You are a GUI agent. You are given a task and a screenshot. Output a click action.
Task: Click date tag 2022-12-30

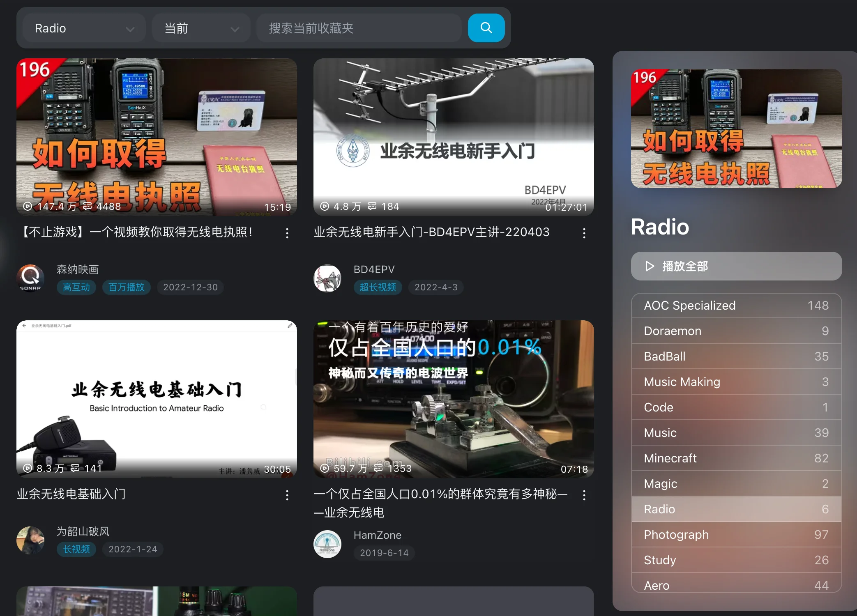190,287
